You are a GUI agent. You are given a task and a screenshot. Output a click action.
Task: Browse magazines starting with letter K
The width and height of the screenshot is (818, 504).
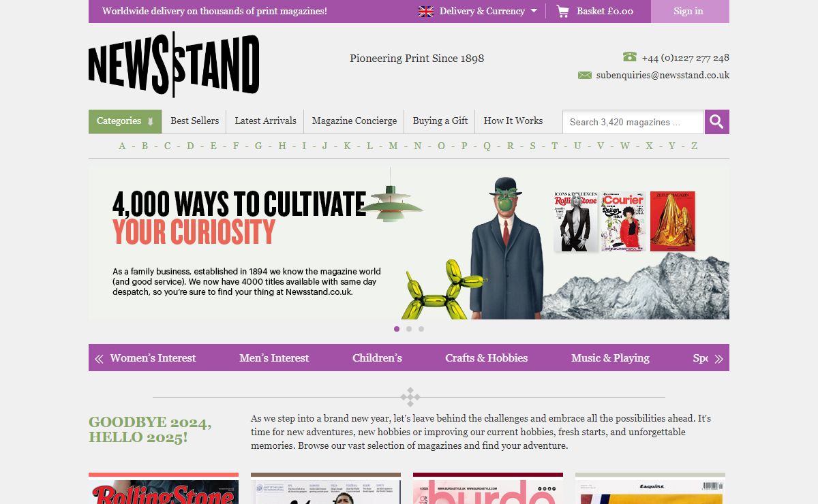(347, 146)
